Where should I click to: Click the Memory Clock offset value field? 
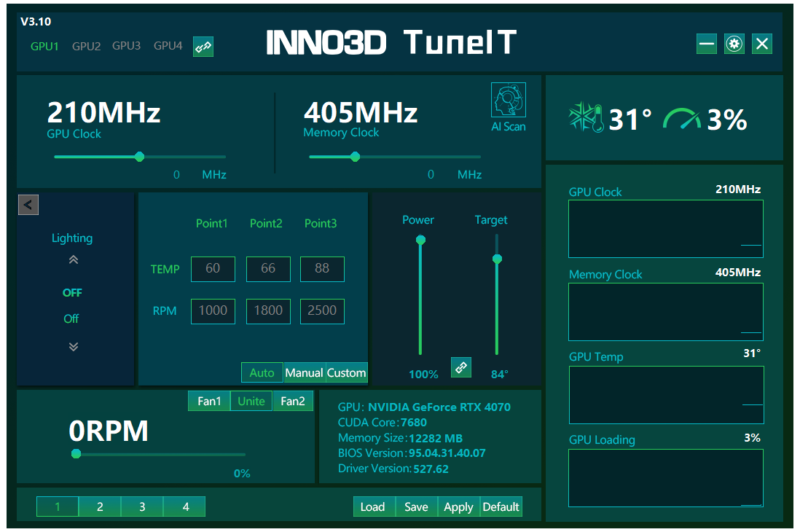pos(431,175)
